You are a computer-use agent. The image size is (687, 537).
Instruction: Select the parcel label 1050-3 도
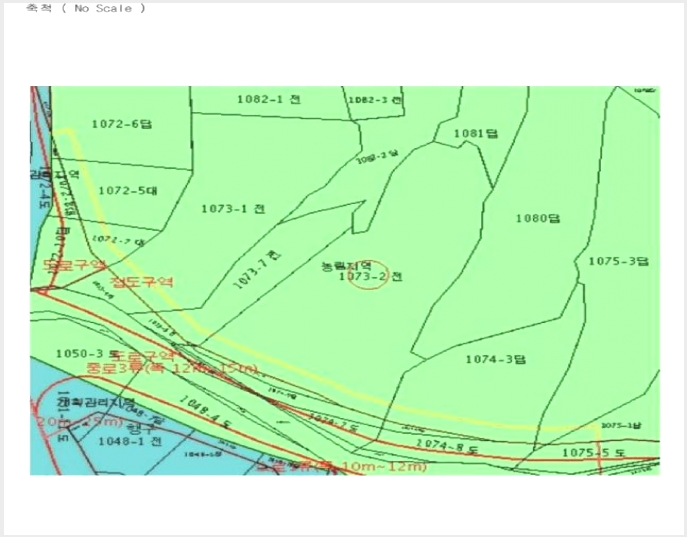pyautogui.click(x=88, y=353)
